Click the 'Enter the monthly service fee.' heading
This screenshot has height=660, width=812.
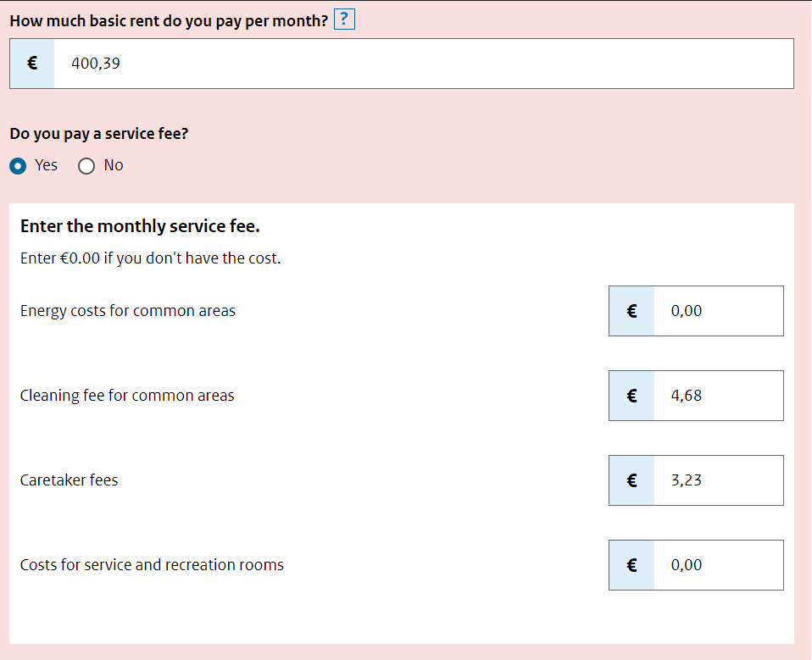140,226
